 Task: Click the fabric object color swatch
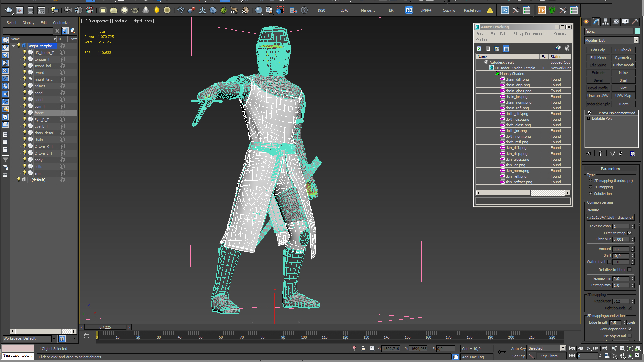coord(637,31)
